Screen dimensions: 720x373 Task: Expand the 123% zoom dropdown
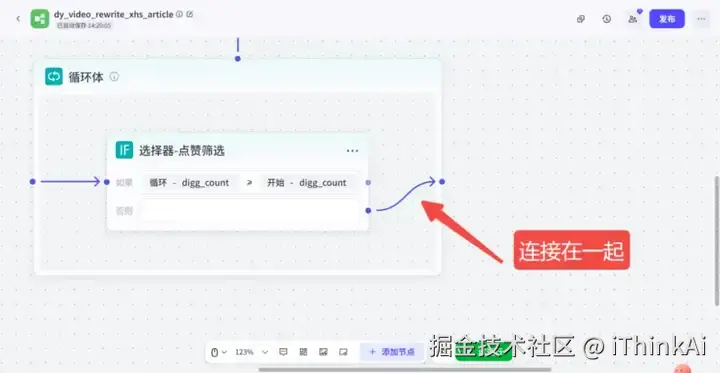tap(252, 352)
